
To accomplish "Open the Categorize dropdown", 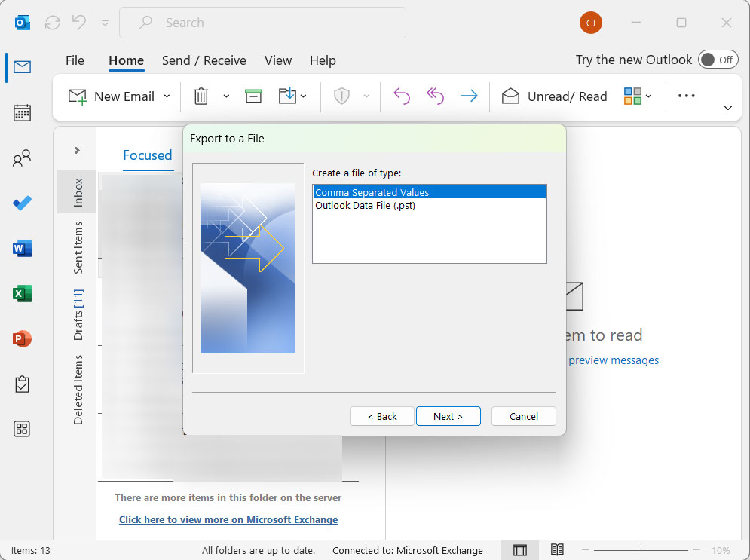I will [649, 96].
